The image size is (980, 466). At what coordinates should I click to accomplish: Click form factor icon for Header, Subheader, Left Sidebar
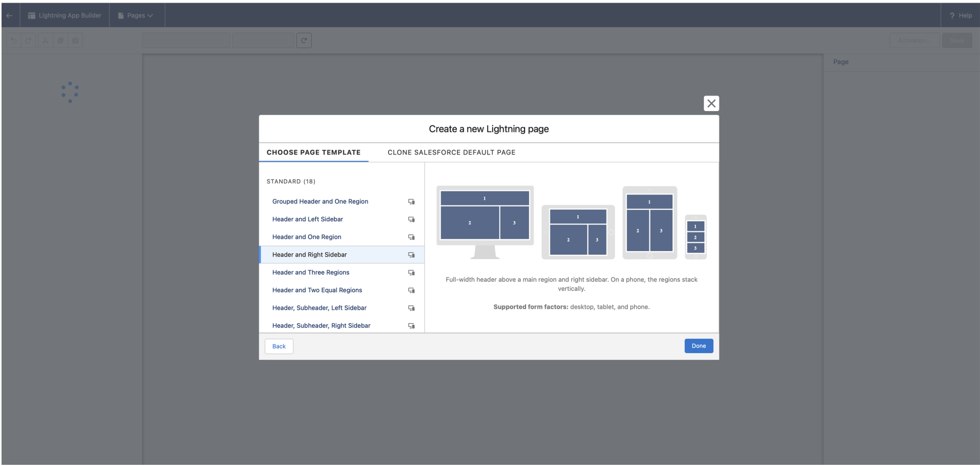411,308
